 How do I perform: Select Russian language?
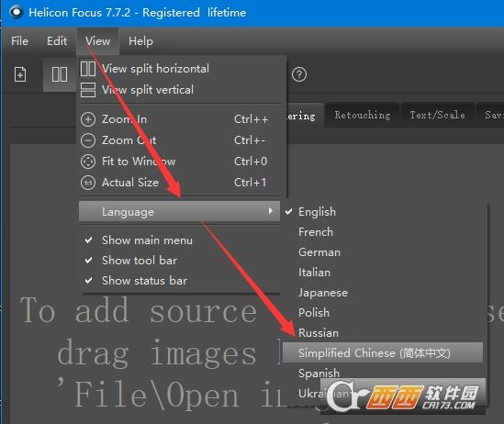[383, 333]
